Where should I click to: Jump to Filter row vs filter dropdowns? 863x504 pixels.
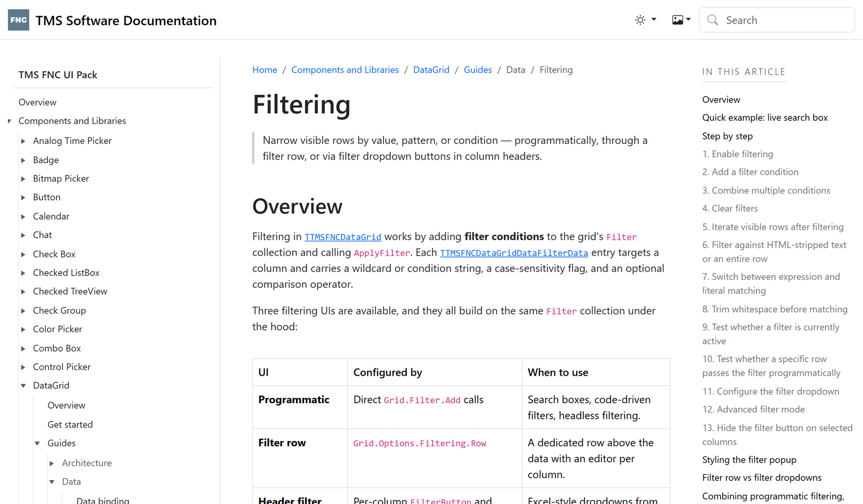(762, 477)
